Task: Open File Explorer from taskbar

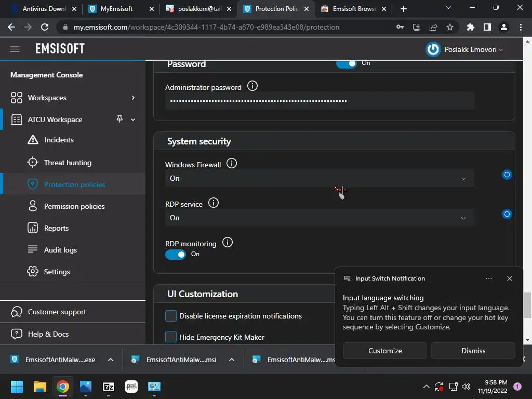Action: [x=39, y=387]
